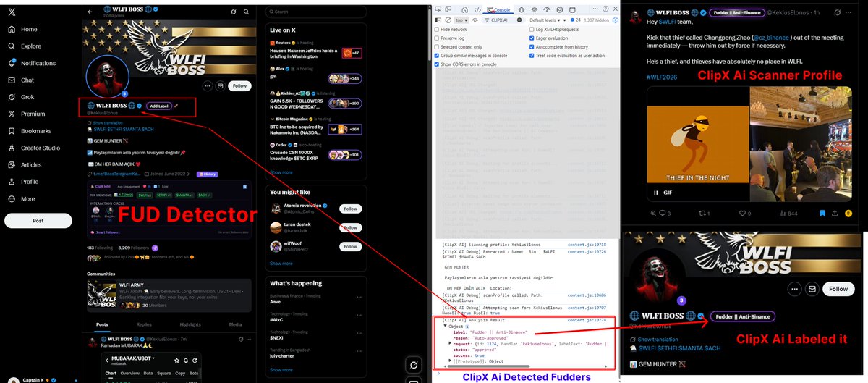Switch to the Posts tab
This screenshot has width=868, height=383.
(102, 324)
